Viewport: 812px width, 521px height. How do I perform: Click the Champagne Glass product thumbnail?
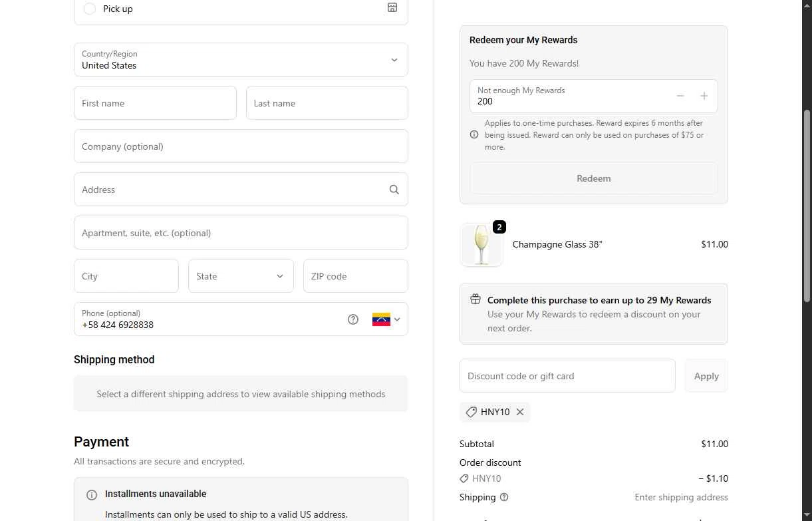click(x=481, y=245)
